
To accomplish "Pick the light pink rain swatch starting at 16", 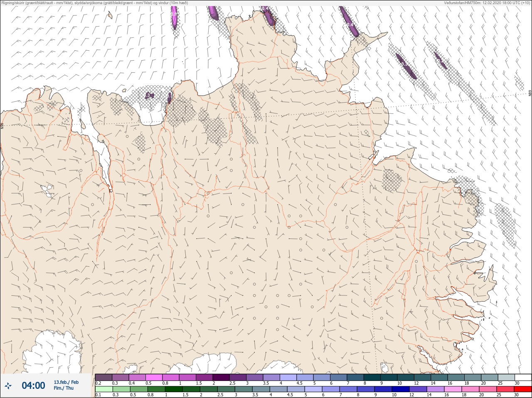I will pos(453,389).
